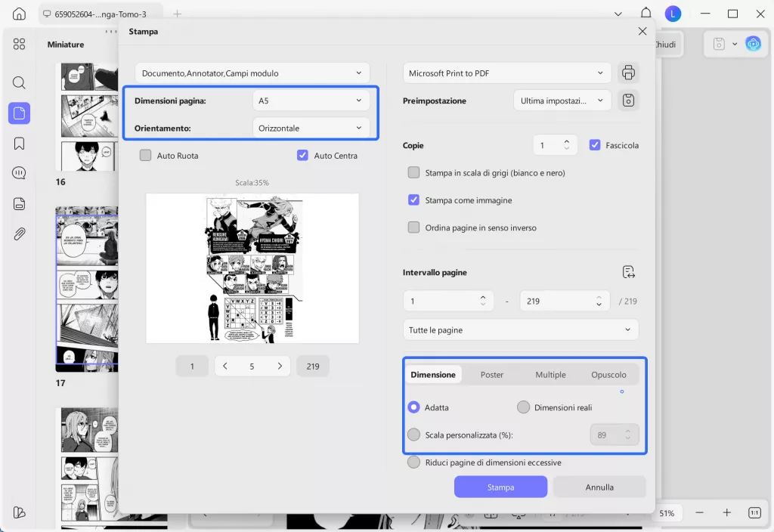Viewport: 774px width, 532px height.
Task: Click the preview page number 5 field
Action: (x=252, y=367)
